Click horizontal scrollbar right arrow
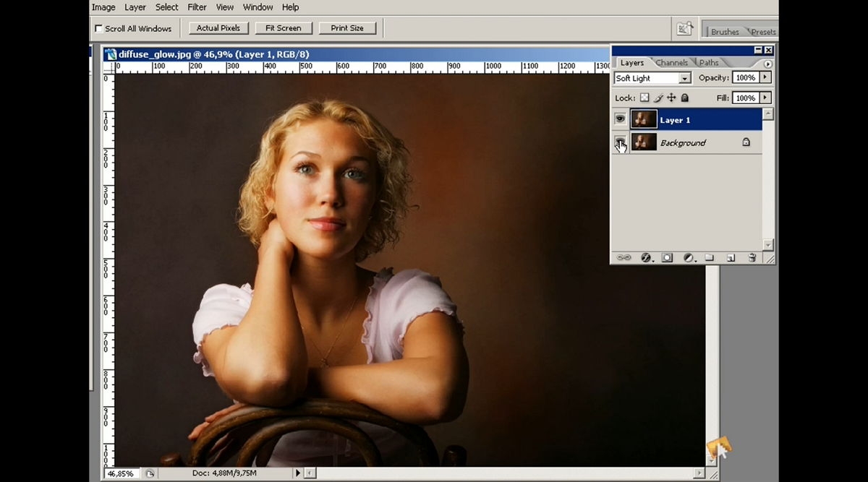Viewport: 868px width, 482px height. click(699, 473)
